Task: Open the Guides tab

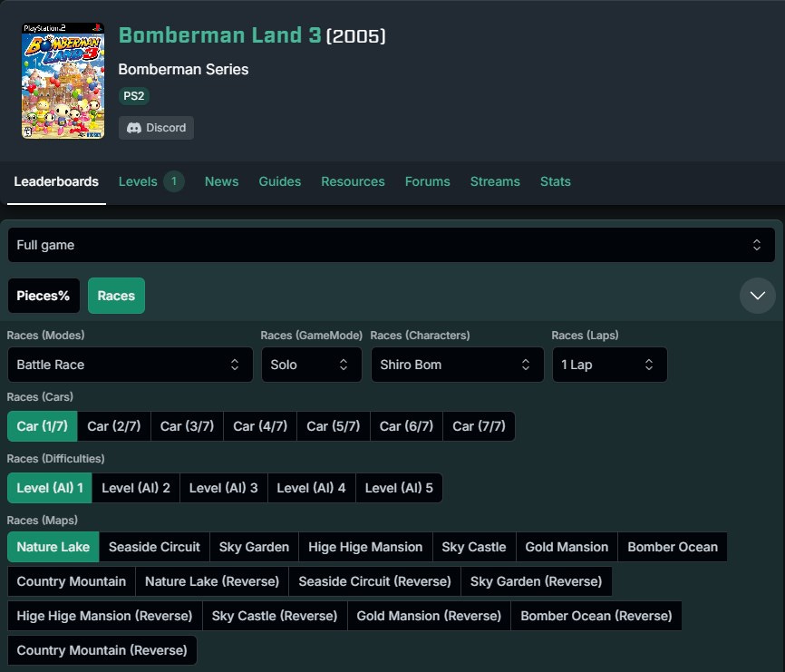Action: click(x=280, y=181)
